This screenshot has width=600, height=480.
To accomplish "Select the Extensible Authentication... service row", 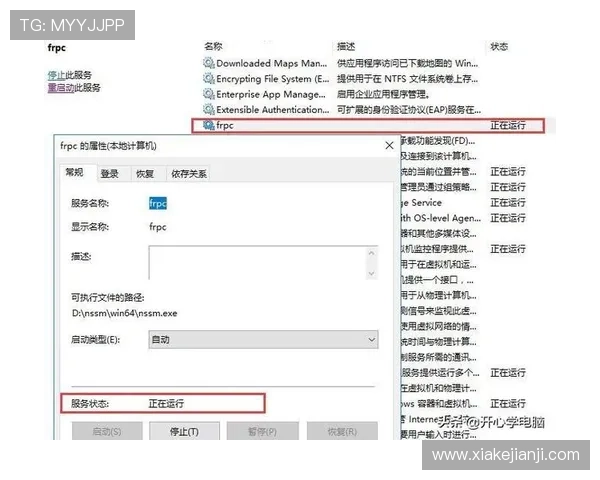I will pyautogui.click(x=272, y=110).
